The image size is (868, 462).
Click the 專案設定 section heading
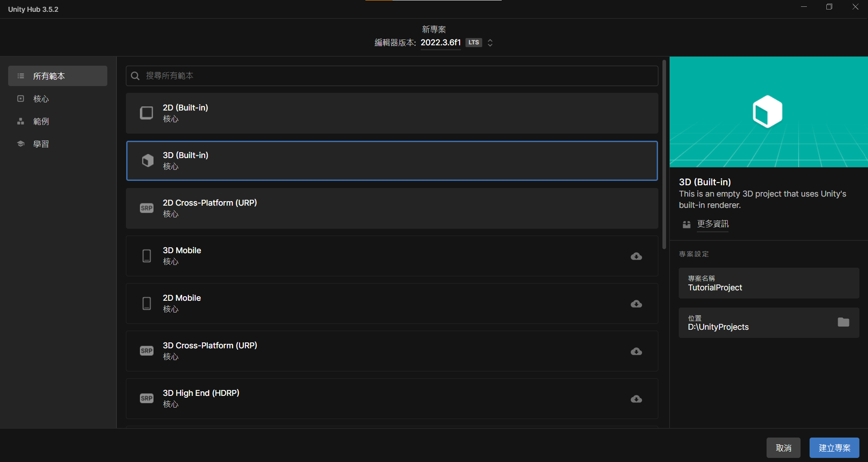coord(694,254)
